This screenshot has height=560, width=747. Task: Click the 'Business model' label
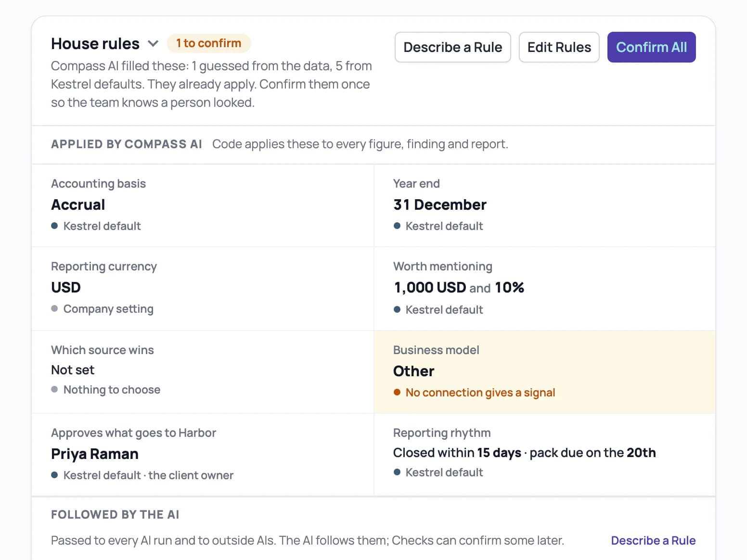(x=436, y=350)
